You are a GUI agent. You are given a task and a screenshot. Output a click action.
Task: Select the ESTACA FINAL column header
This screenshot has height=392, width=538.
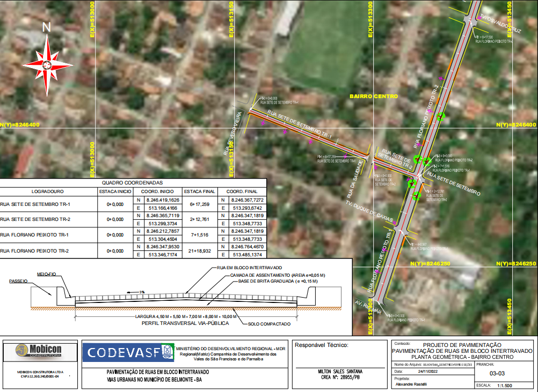200,191
